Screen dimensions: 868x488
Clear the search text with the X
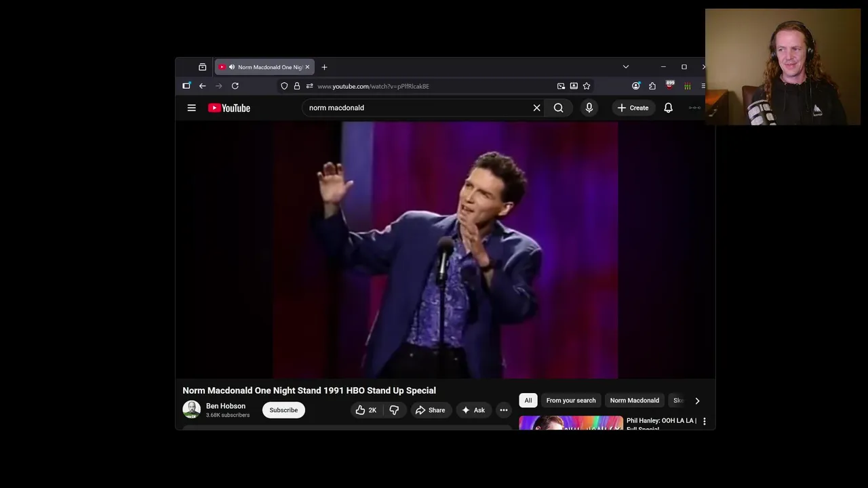click(x=536, y=108)
